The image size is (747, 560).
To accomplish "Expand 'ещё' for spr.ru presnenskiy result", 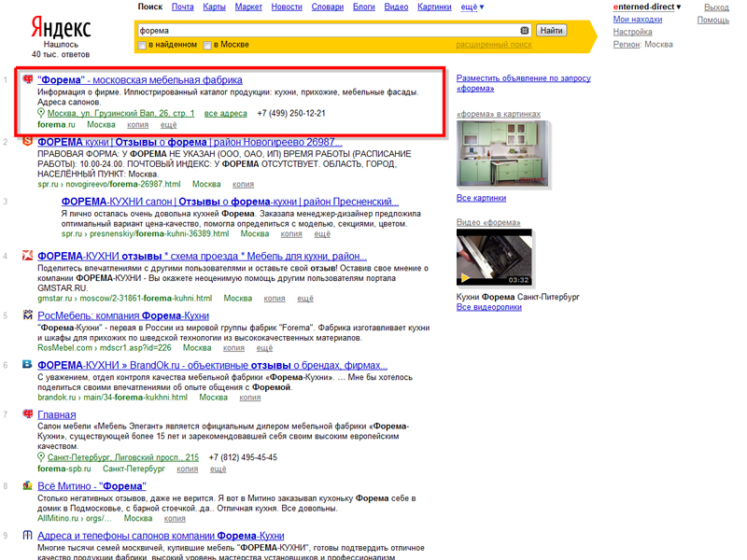I will [322, 234].
